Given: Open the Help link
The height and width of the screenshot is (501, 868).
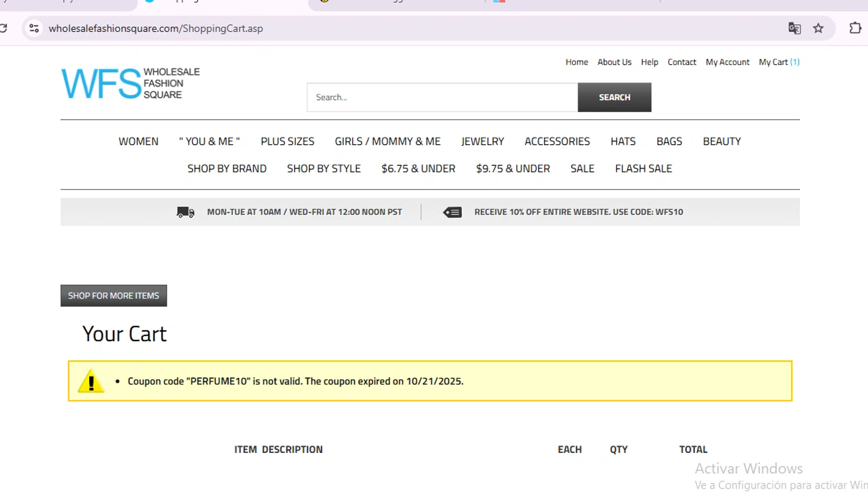Looking at the screenshot, I should (x=649, y=62).
